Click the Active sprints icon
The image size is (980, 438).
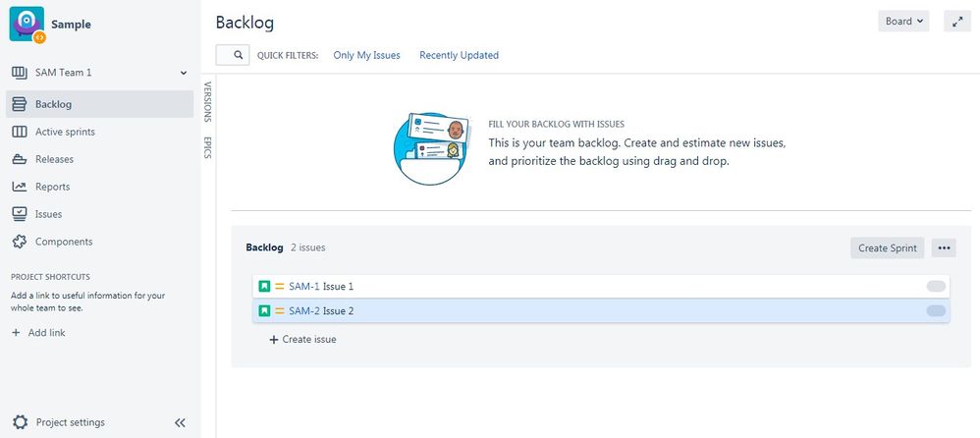click(20, 132)
